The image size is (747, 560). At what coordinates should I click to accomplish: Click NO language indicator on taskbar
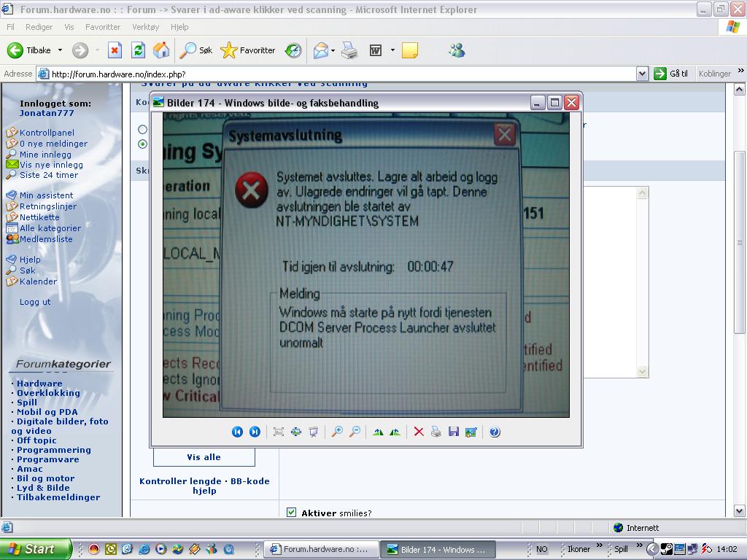[x=542, y=549]
